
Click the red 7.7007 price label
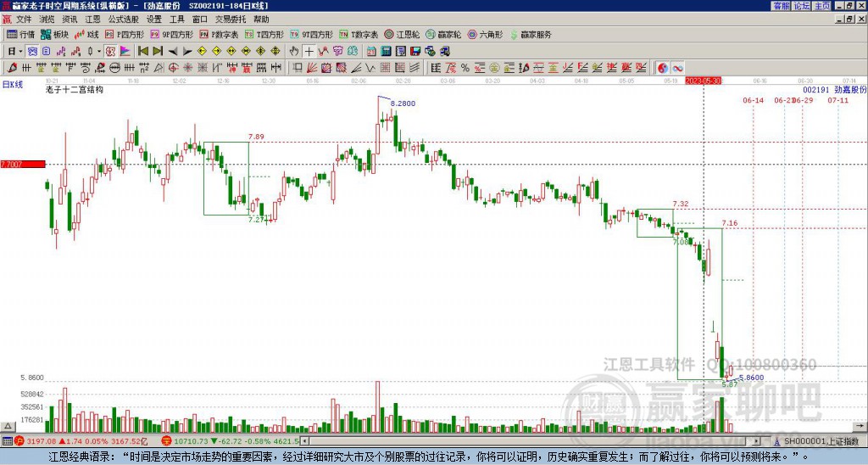click(x=23, y=164)
